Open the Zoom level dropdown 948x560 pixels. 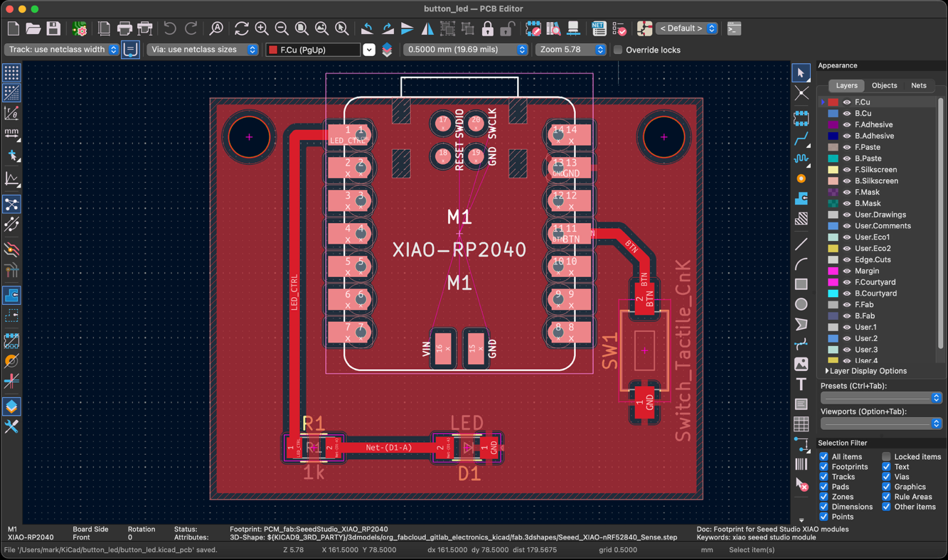pos(571,50)
